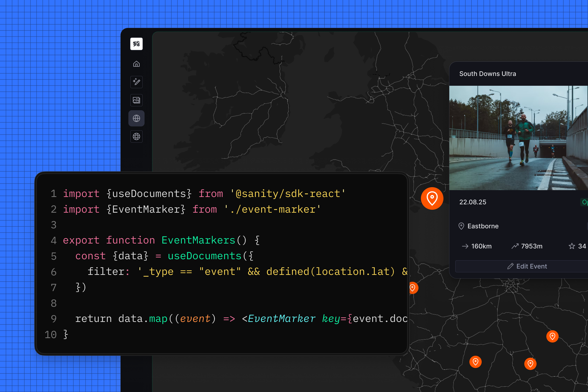Viewport: 588px width, 392px height.
Task: Click the Edit Event button
Action: pyautogui.click(x=527, y=266)
